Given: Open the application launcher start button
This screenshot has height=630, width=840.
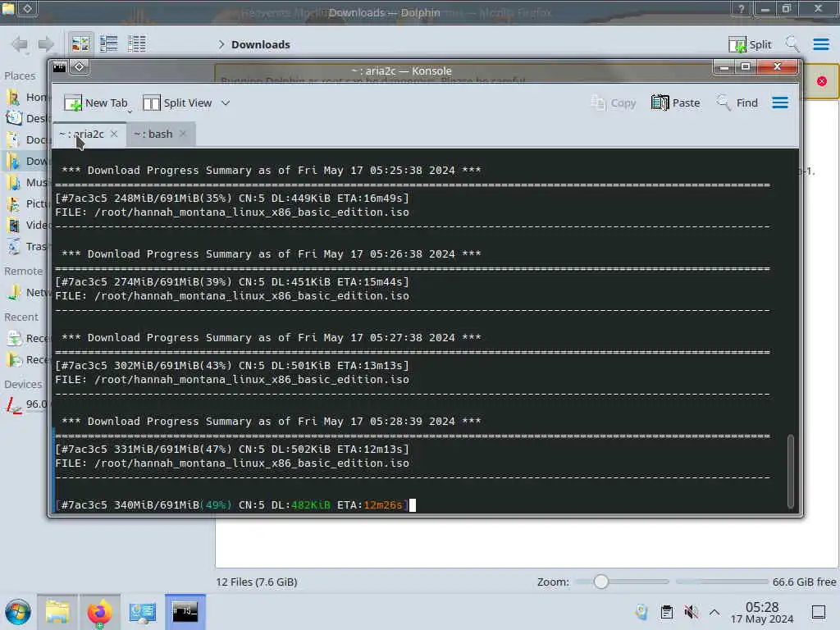Looking at the screenshot, I should [x=18, y=612].
